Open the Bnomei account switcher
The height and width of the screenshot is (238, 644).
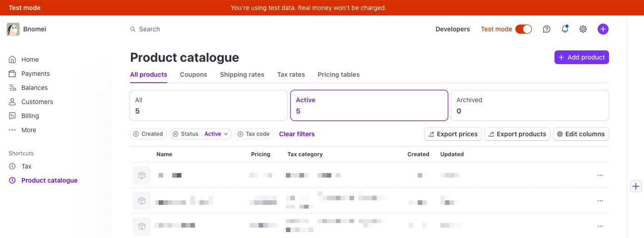pyautogui.click(x=27, y=29)
